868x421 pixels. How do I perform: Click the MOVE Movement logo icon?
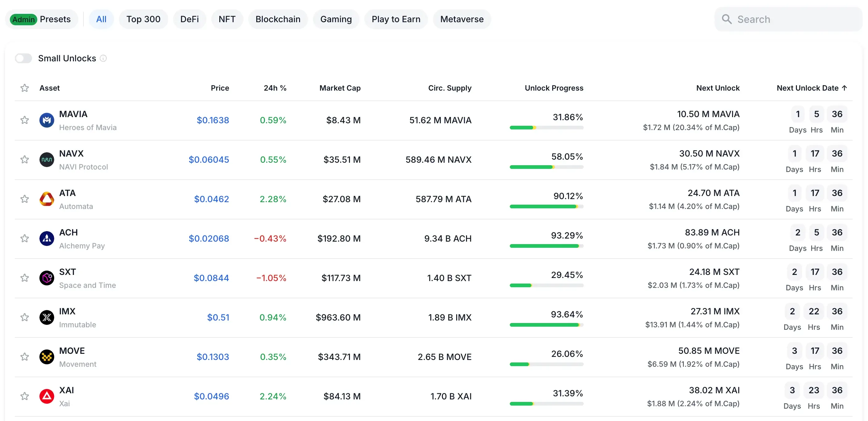click(x=47, y=357)
